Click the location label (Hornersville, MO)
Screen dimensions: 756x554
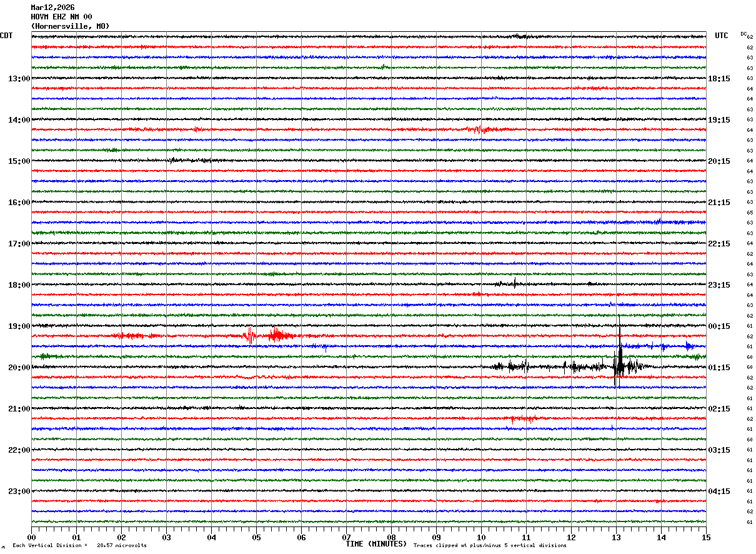point(70,26)
